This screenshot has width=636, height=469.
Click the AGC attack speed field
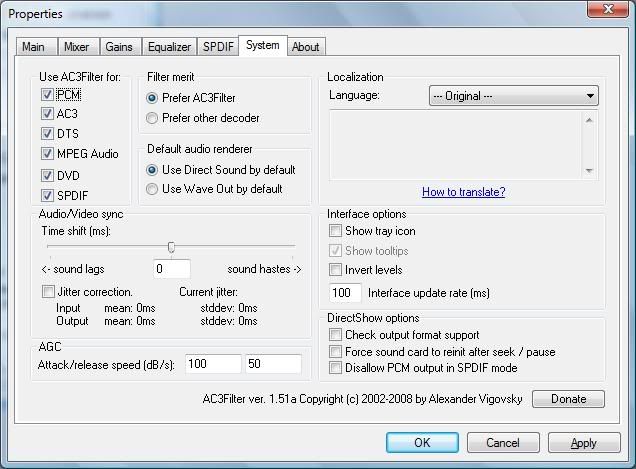pyautogui.click(x=213, y=364)
